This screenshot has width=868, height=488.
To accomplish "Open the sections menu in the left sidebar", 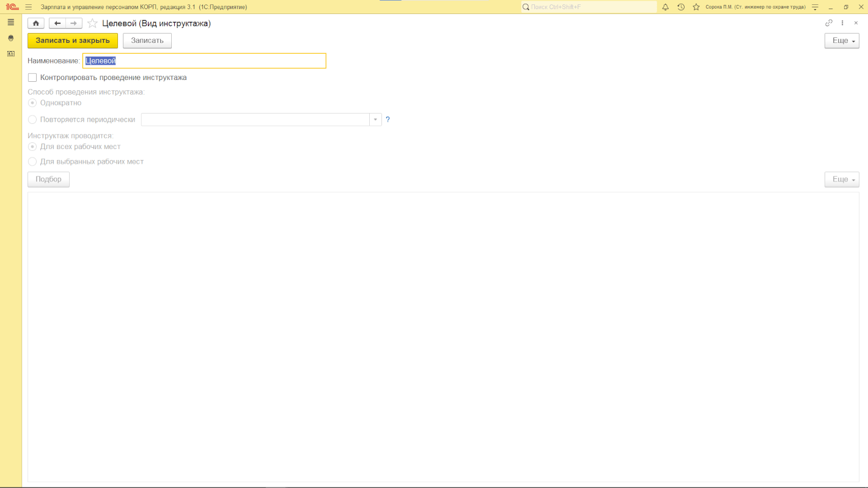I will tap(11, 22).
